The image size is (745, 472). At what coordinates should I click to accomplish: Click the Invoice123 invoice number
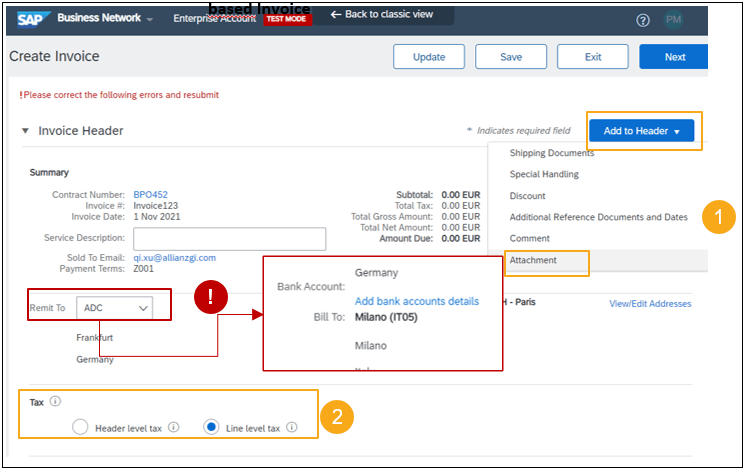(155, 206)
